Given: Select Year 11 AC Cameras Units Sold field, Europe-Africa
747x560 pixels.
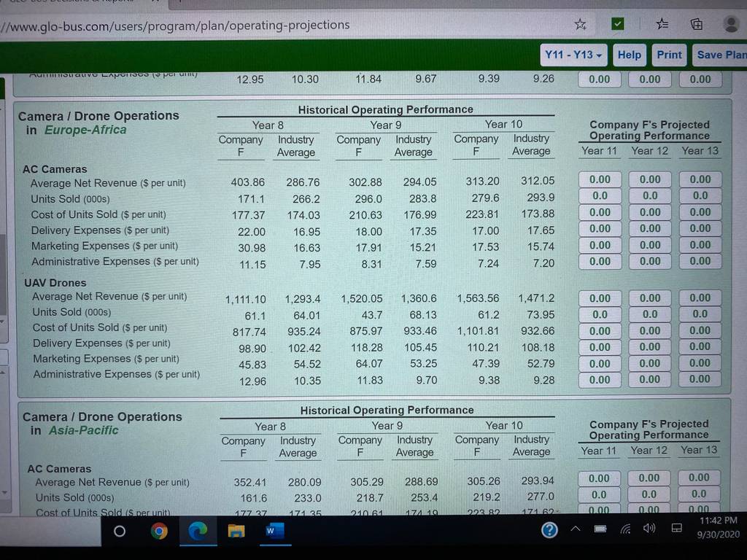Looking at the screenshot, I should tap(600, 195).
